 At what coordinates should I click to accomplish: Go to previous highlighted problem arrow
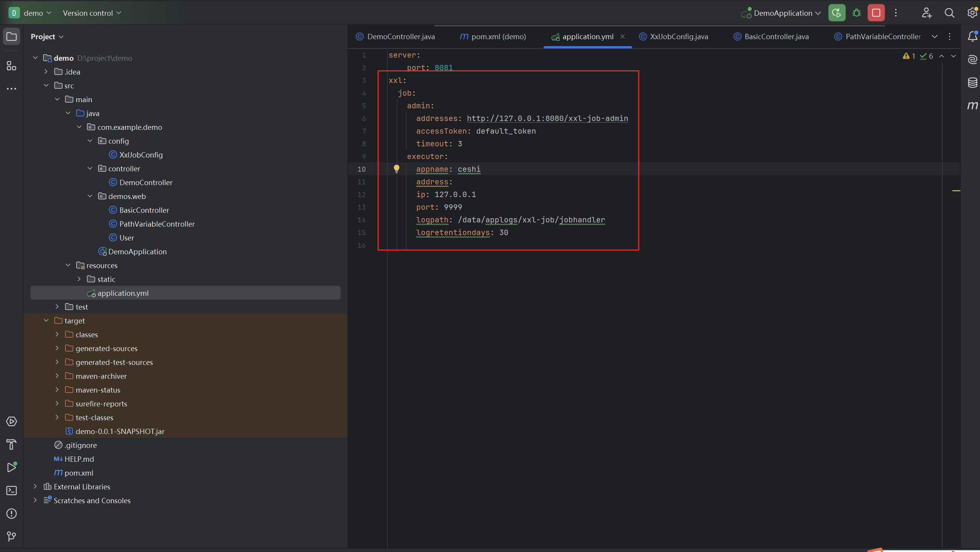click(942, 56)
